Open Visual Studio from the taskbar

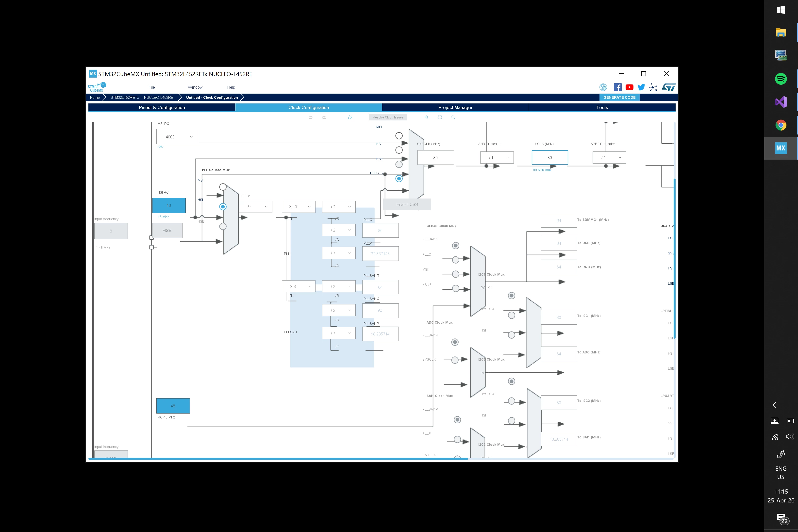pyautogui.click(x=781, y=102)
